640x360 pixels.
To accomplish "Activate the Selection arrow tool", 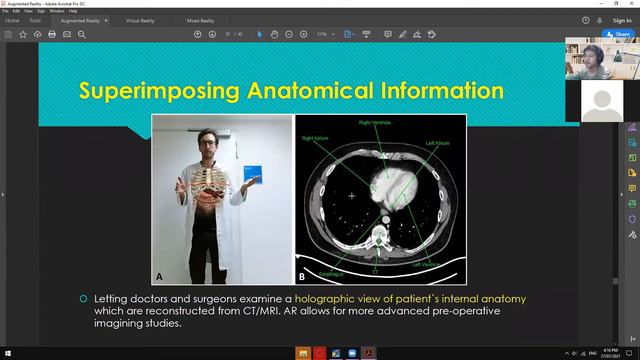I will [260, 35].
